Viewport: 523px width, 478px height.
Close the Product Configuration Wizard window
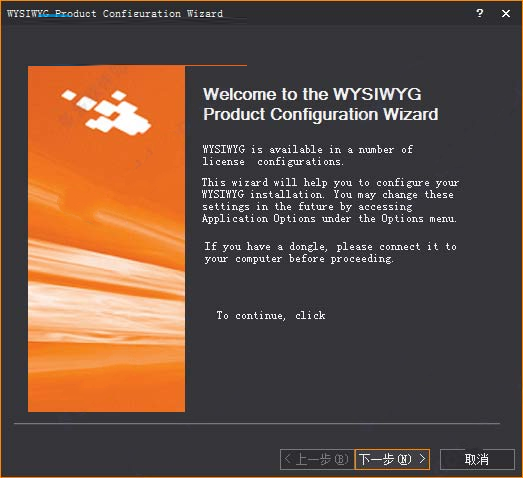pyautogui.click(x=506, y=13)
